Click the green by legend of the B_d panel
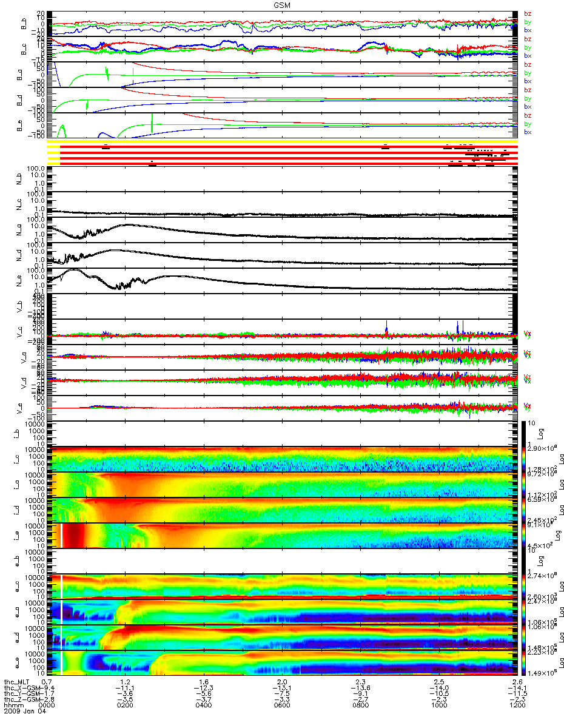 (x=528, y=98)
